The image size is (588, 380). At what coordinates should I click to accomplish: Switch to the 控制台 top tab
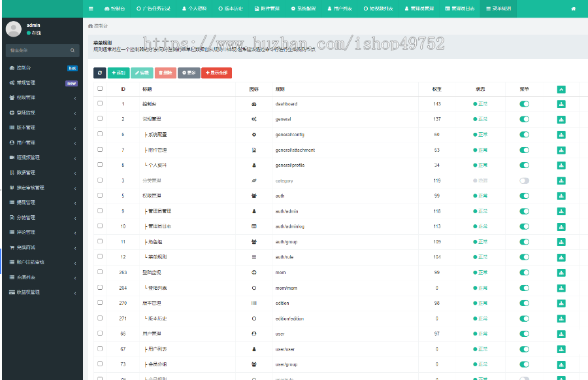tap(115, 9)
